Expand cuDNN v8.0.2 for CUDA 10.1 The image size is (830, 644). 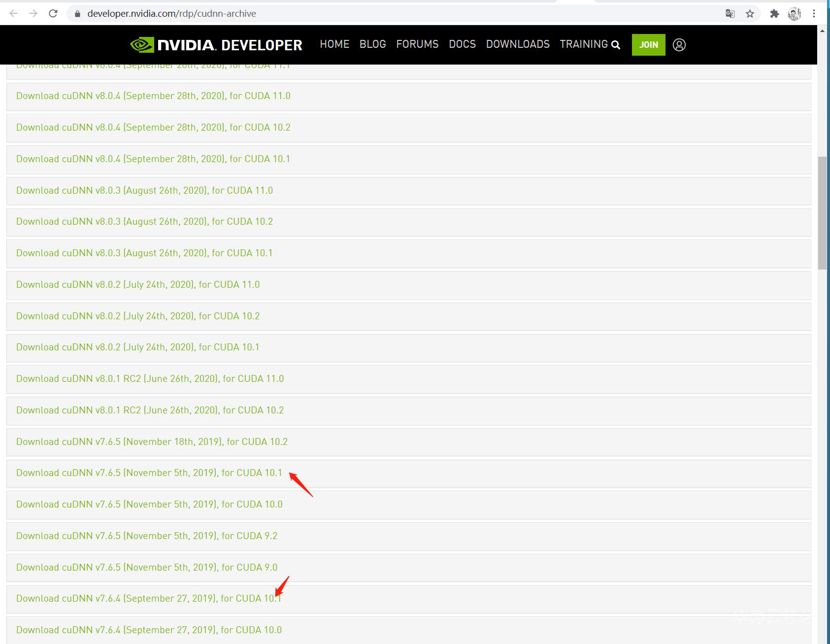click(409, 348)
